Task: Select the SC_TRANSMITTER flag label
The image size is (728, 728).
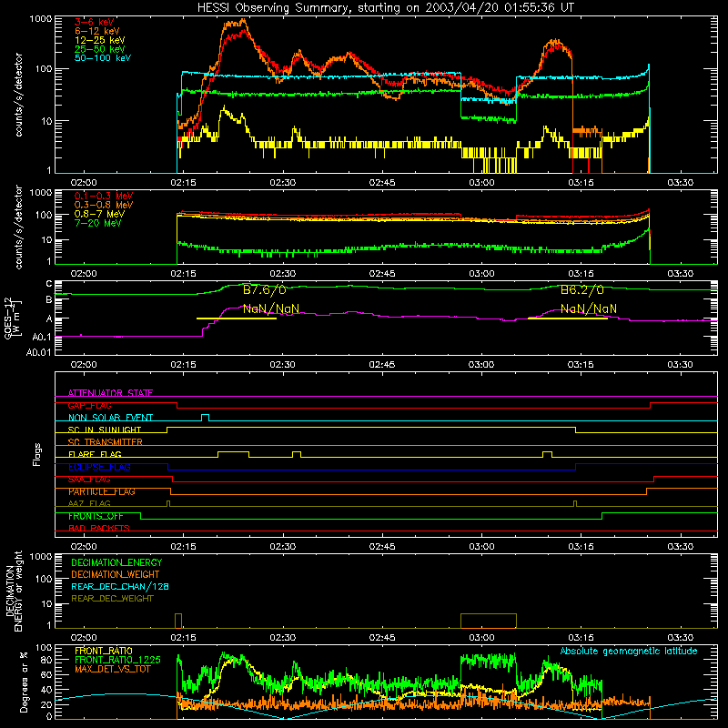Action: point(105,441)
